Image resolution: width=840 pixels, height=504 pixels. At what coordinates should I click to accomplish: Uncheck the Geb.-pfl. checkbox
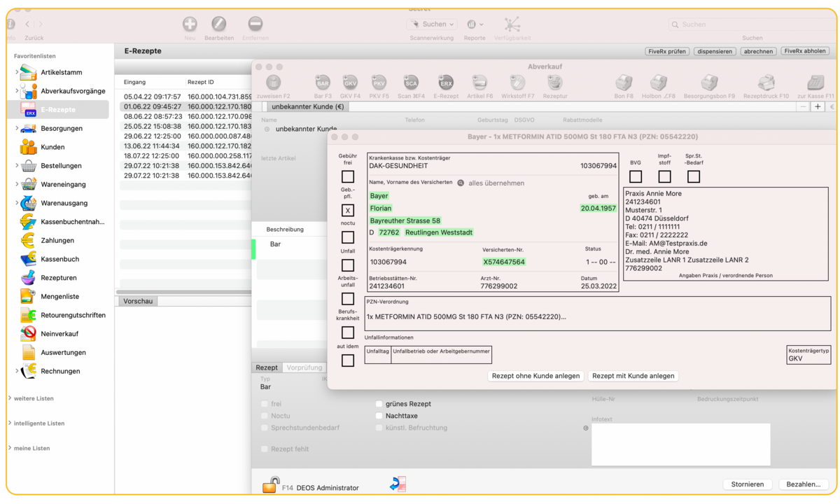(348, 210)
